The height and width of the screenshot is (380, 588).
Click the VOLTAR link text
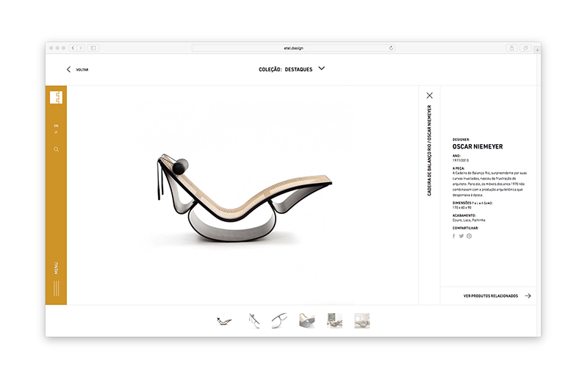click(82, 70)
